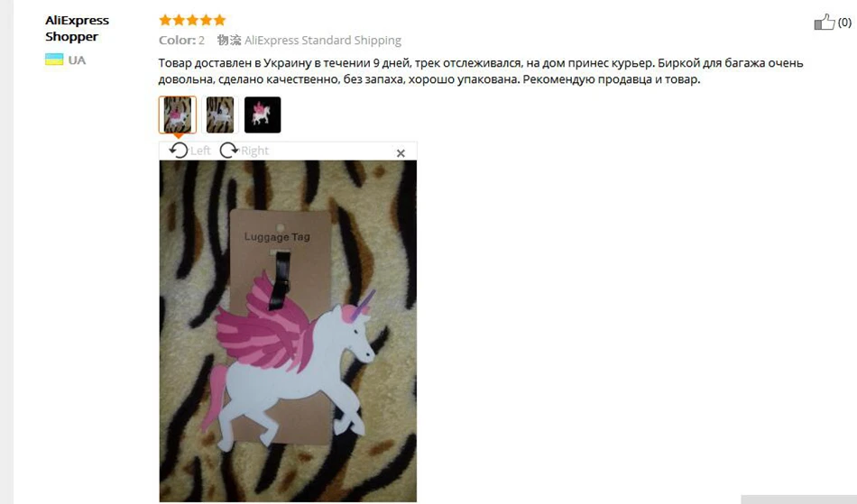
Task: Close the enlarged review photo viewer
Action: (x=401, y=153)
